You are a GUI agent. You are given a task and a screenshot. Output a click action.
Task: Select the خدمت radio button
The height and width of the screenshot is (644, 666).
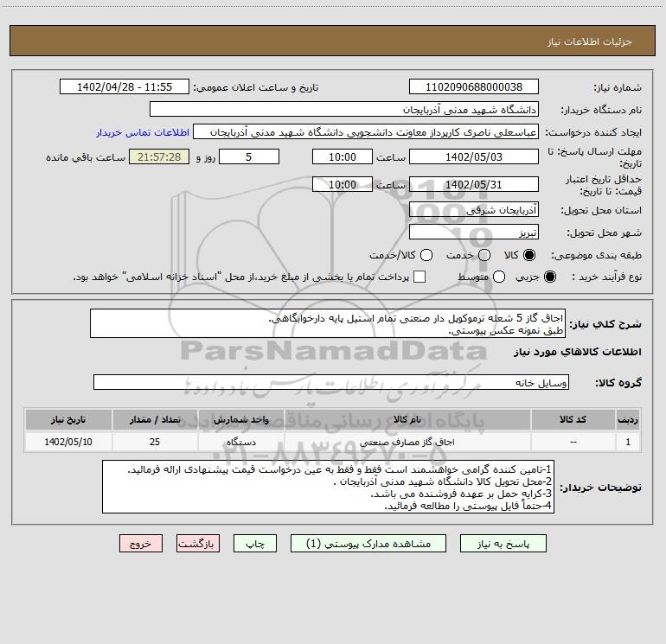484,255
